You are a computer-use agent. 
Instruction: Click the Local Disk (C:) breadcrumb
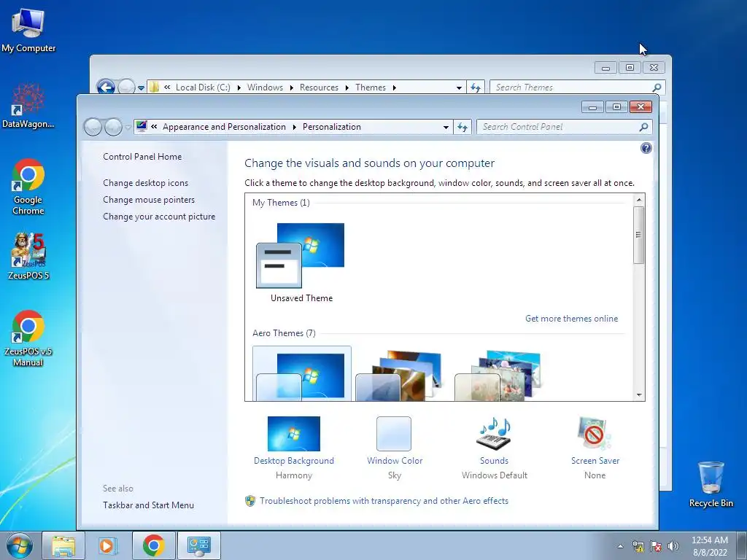coord(203,87)
